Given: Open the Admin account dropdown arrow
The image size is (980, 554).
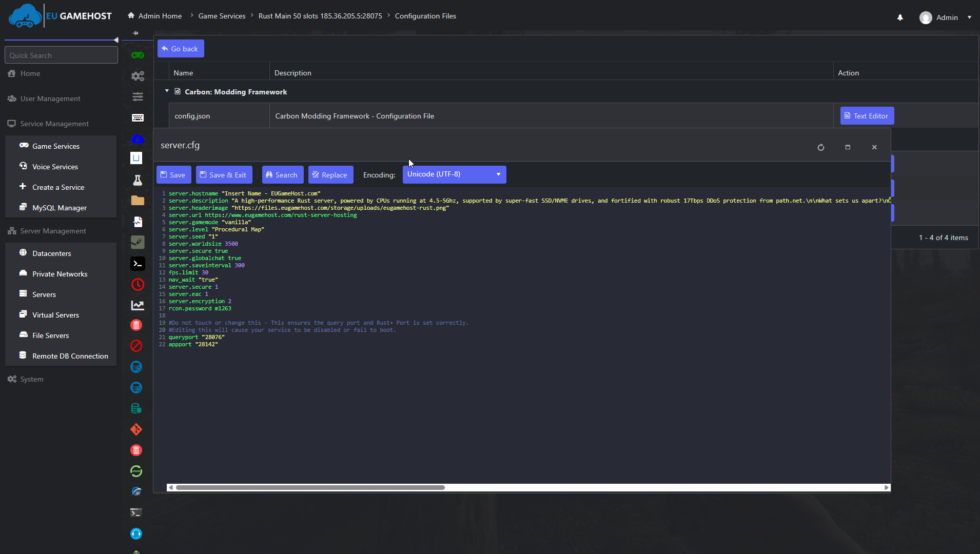Looking at the screenshot, I should [x=969, y=17].
